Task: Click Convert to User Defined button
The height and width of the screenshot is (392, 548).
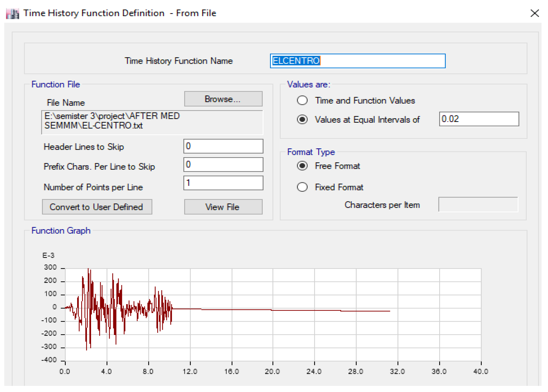Action: tap(97, 207)
